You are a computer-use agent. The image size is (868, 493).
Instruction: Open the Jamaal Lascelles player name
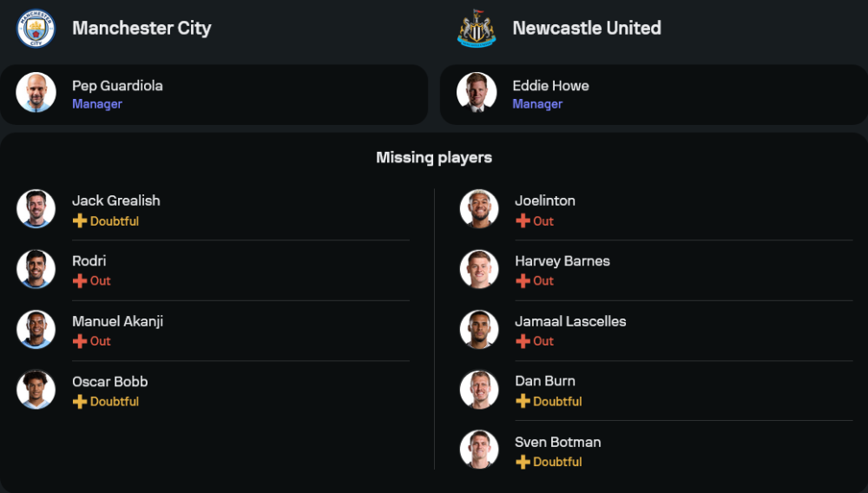(x=570, y=321)
